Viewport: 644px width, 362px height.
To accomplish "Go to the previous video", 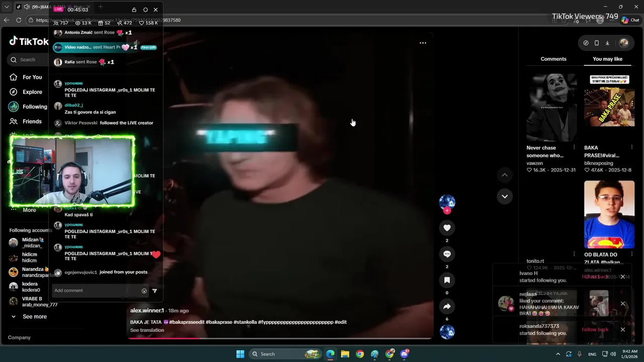I will [x=505, y=175].
